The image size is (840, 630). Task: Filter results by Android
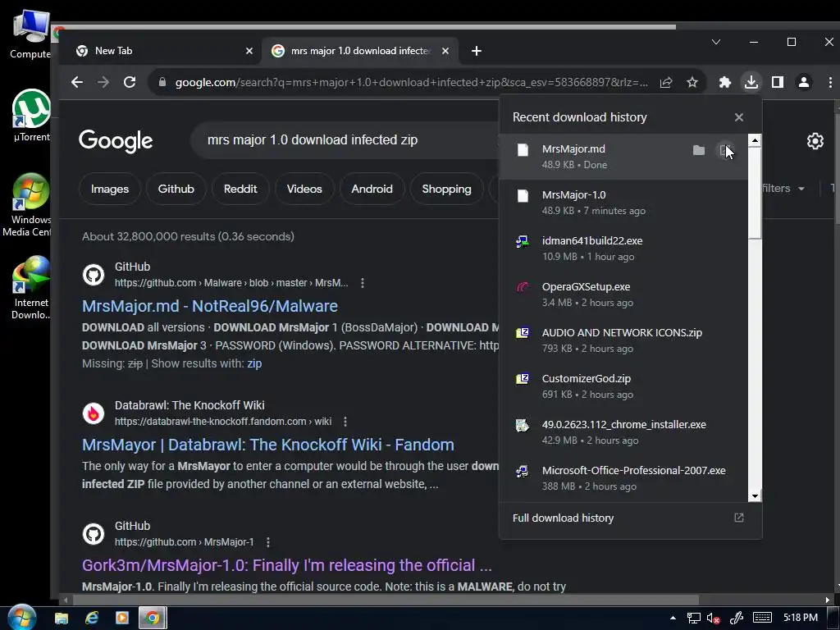(x=372, y=189)
